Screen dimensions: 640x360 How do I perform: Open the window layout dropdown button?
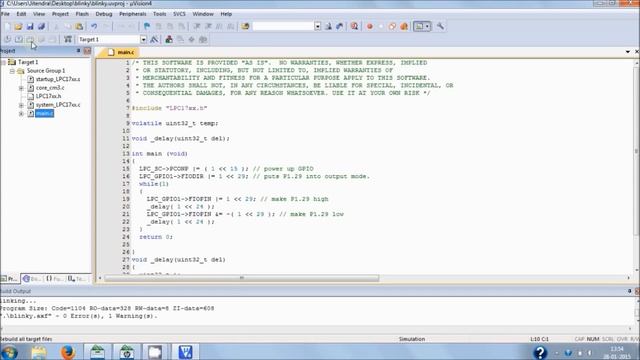click(422, 27)
